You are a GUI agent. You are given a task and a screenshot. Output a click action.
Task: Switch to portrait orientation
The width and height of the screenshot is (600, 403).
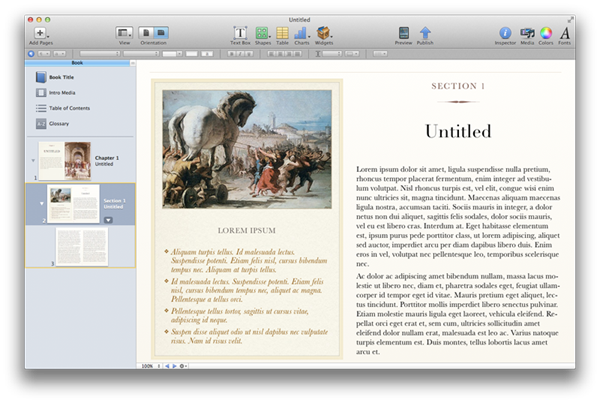click(x=146, y=33)
